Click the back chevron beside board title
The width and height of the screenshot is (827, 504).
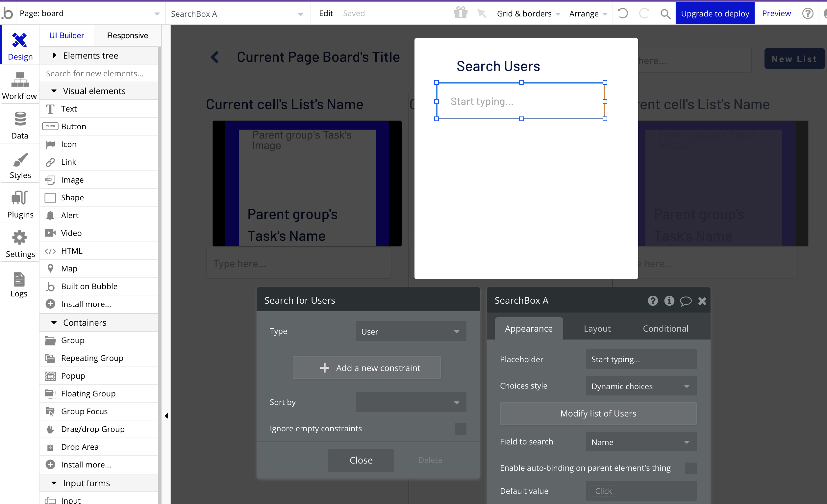click(215, 57)
